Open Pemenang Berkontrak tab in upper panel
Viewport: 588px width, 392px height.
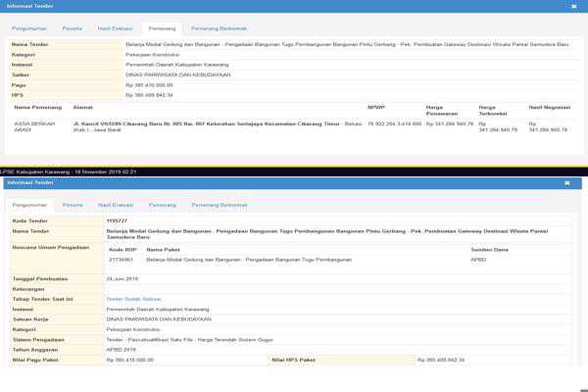point(220,29)
